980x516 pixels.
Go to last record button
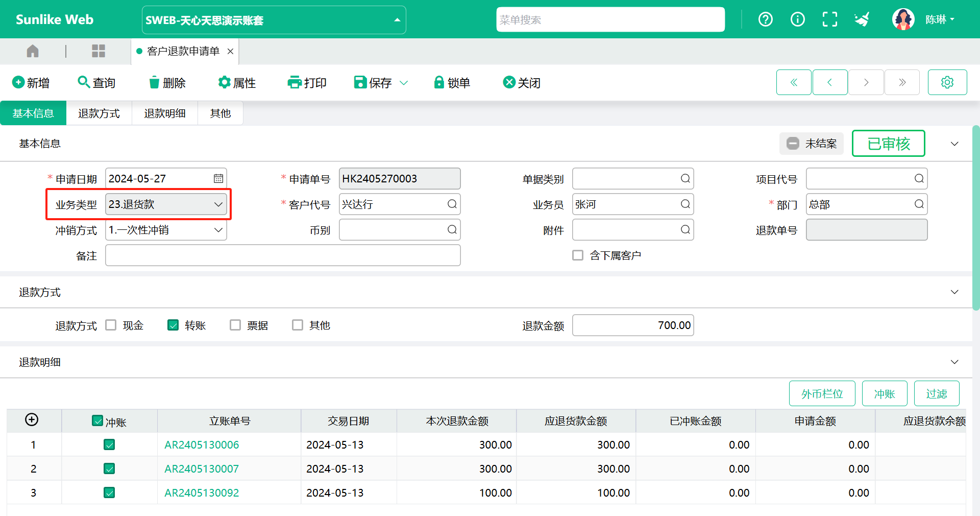point(902,82)
